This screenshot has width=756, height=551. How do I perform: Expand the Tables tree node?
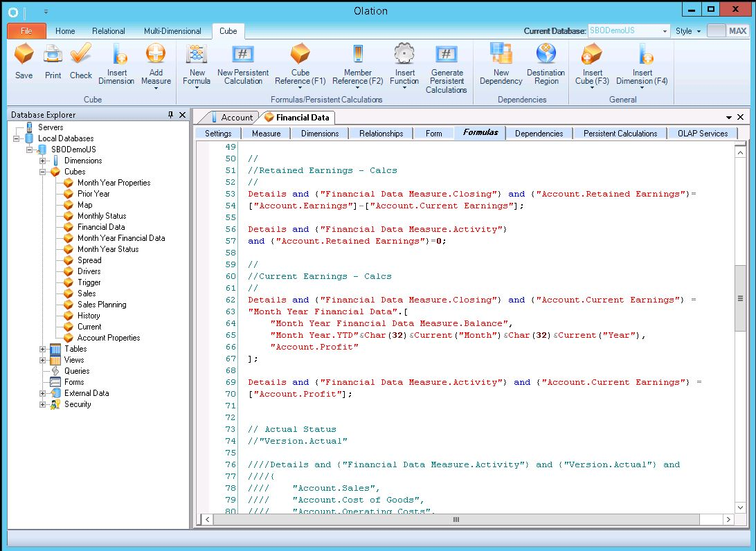(x=43, y=349)
